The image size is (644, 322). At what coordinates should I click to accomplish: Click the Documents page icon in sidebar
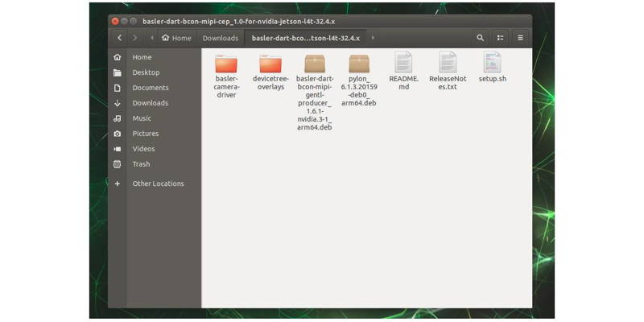coord(118,88)
